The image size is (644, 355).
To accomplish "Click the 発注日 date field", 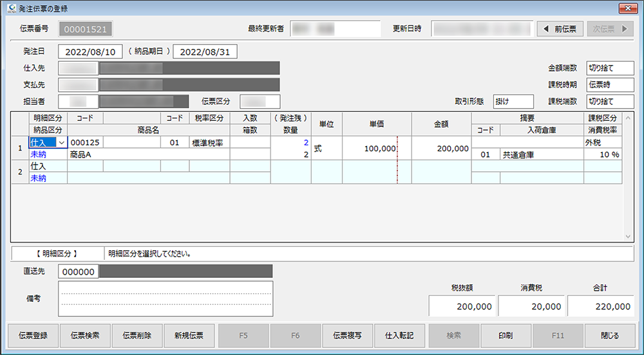I will [90, 51].
